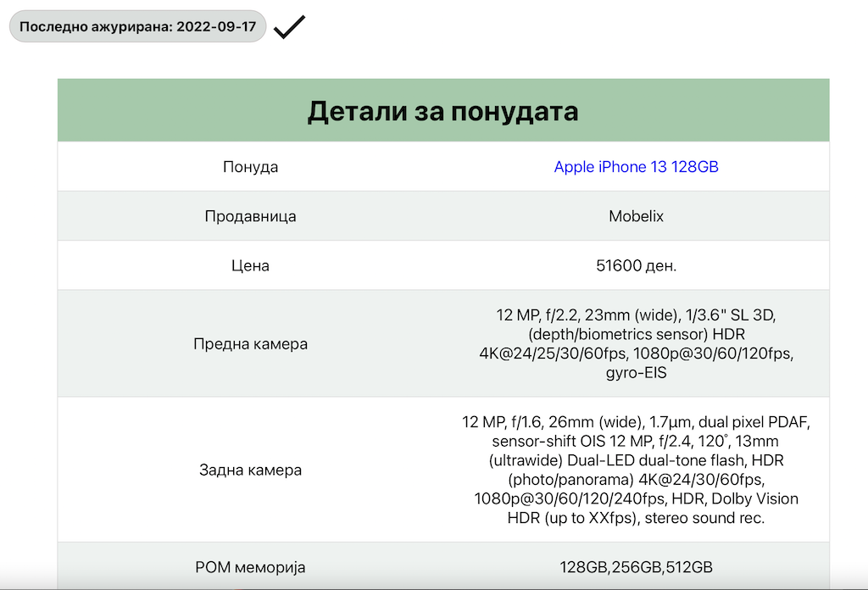
Task: Select the 'Цена' row label
Action: tap(250, 265)
